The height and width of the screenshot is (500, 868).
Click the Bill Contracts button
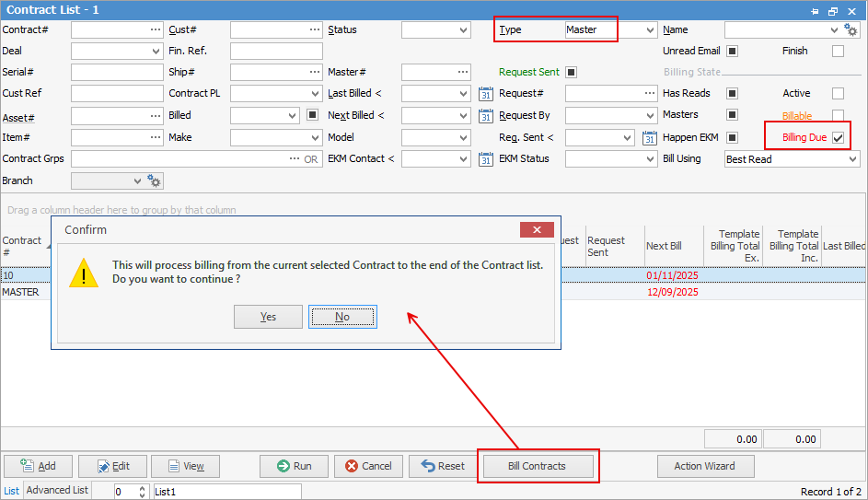click(x=538, y=466)
